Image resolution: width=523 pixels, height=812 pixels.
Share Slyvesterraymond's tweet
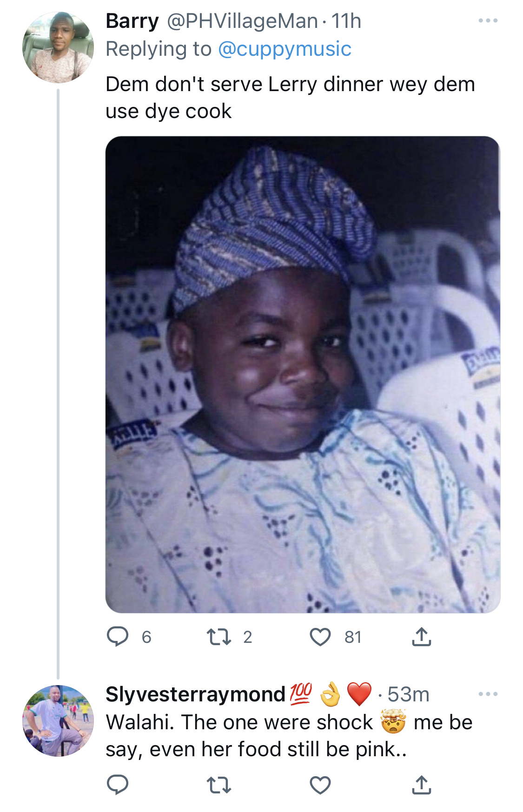422,785
